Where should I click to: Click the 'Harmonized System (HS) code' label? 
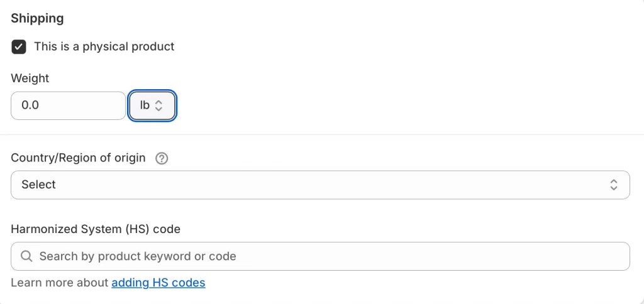[x=96, y=229]
